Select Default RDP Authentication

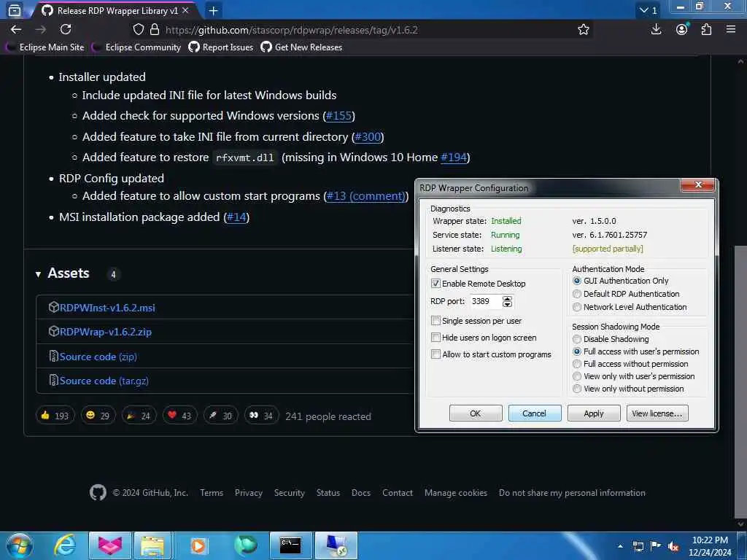click(577, 294)
